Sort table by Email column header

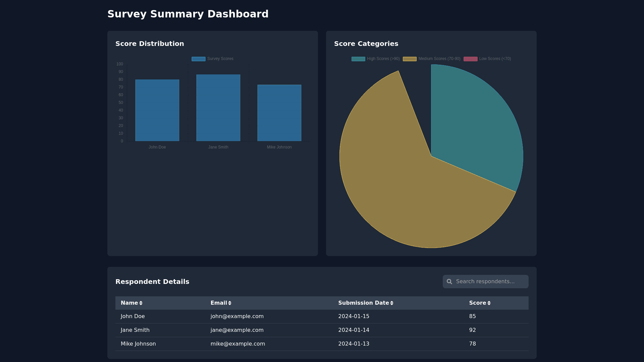tap(219, 303)
